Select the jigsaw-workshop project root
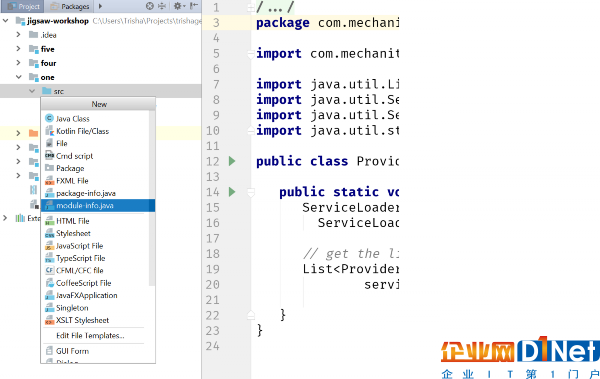600x379 pixels. 58,21
